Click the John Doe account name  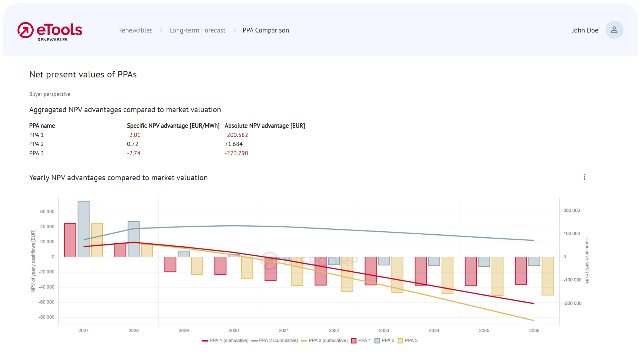pyautogui.click(x=585, y=30)
